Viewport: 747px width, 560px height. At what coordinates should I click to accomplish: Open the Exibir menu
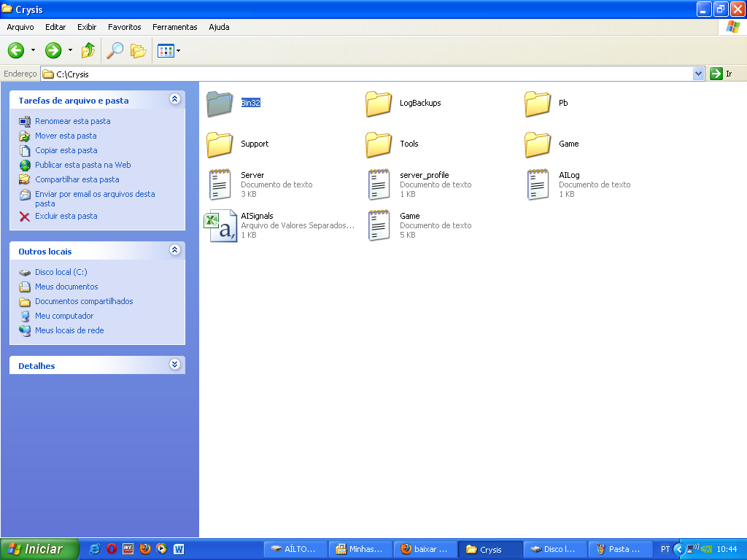(x=87, y=27)
